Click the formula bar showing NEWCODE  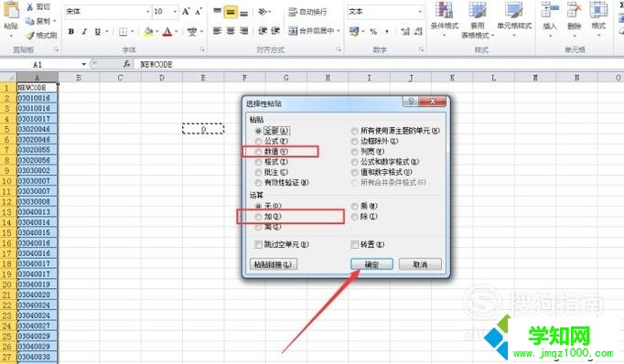(x=378, y=64)
